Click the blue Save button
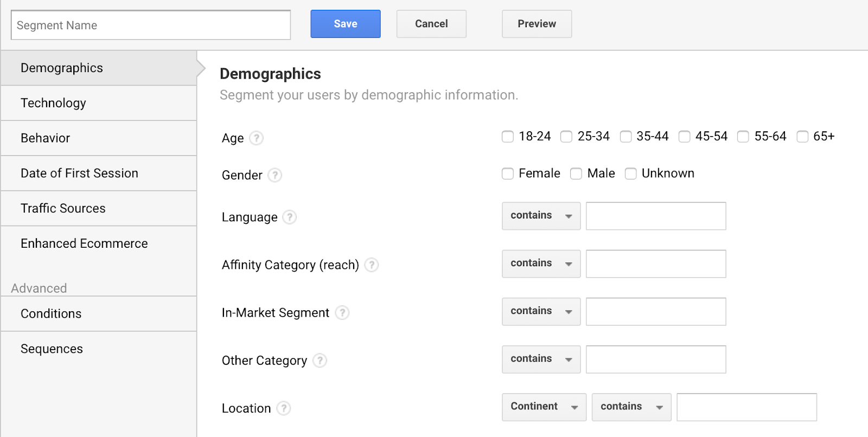Image resolution: width=868 pixels, height=437 pixels. coord(346,24)
